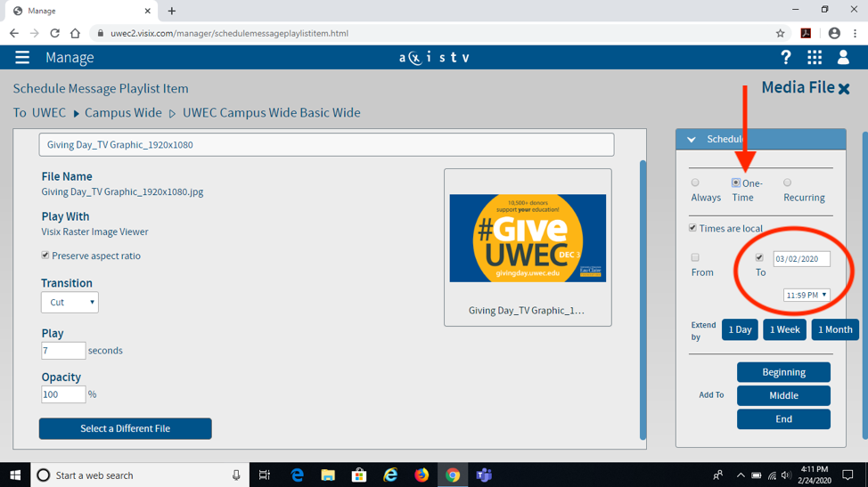Screen dimensions: 868x487
Task: Go back in the browser
Action: [14, 33]
